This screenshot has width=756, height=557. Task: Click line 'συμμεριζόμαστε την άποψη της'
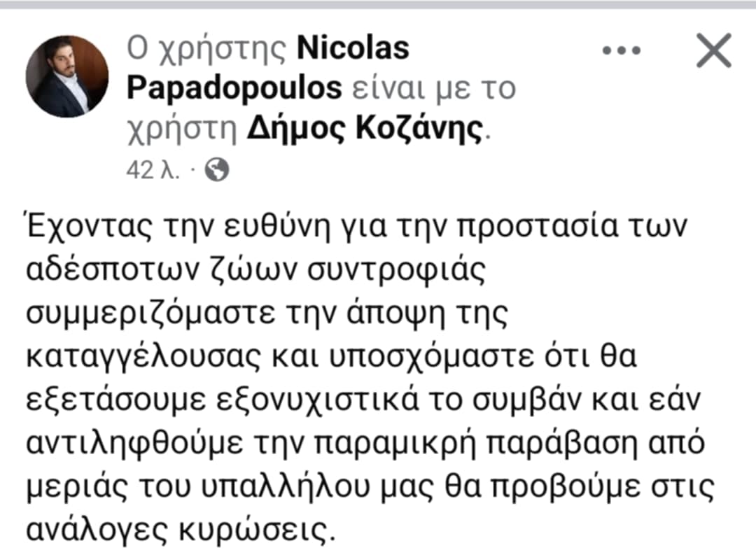267,313
